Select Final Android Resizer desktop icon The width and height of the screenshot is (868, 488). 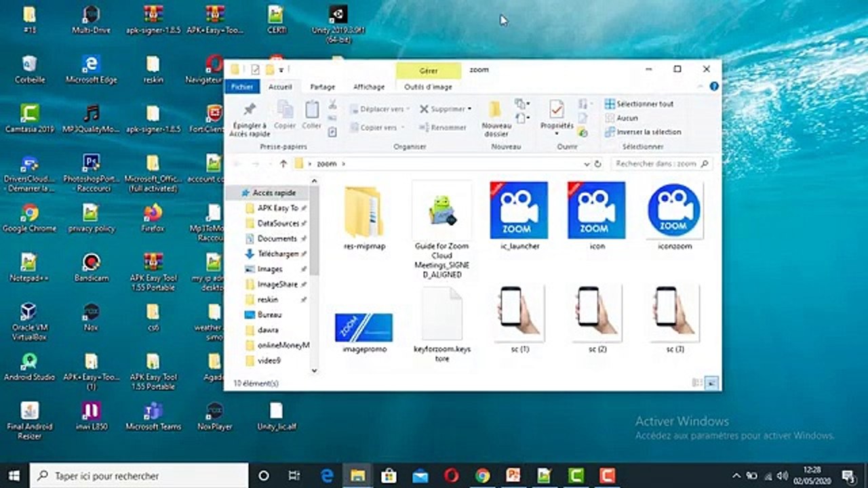tap(29, 421)
